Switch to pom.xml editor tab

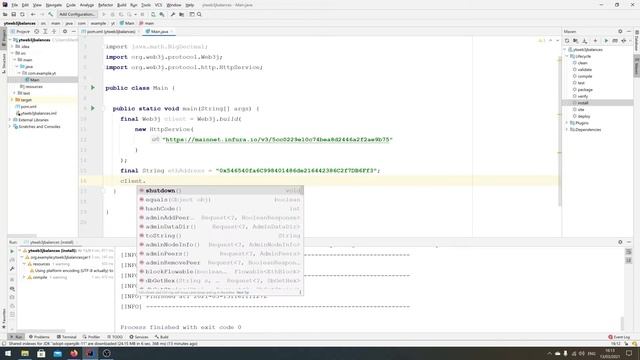110,31
